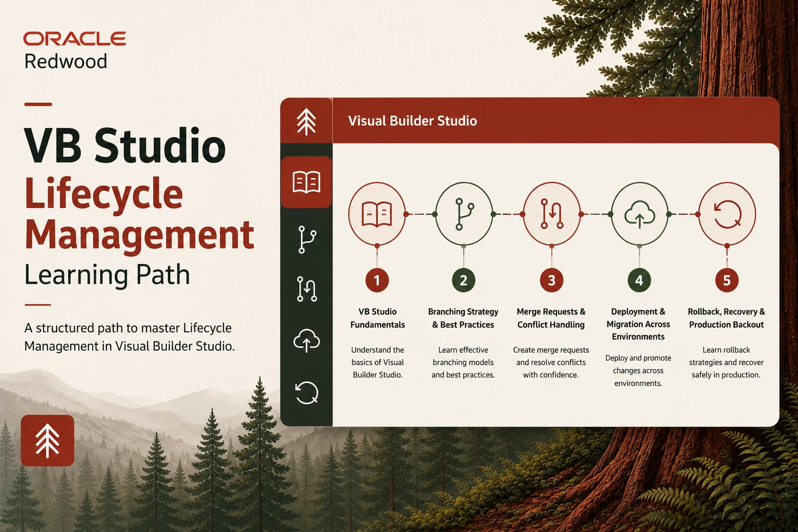Screen dimensions: 798x532
Task: Click the red tree badge at bottom left
Action: click(47, 441)
